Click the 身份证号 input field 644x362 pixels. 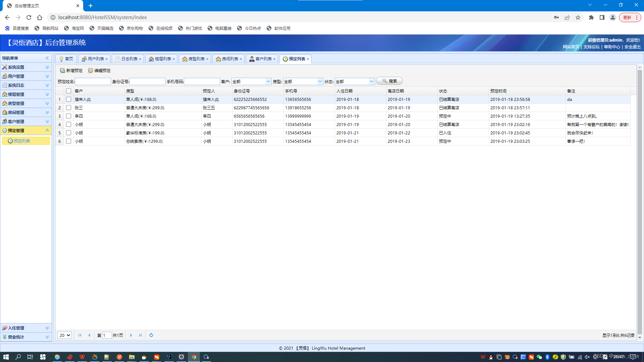[147, 81]
